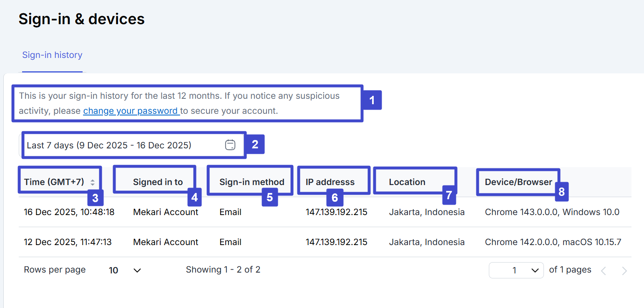Click the change your password link

click(131, 111)
